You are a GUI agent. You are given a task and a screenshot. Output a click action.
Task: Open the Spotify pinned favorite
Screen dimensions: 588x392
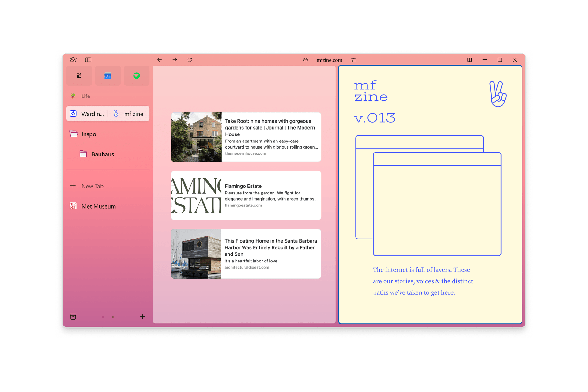(137, 76)
